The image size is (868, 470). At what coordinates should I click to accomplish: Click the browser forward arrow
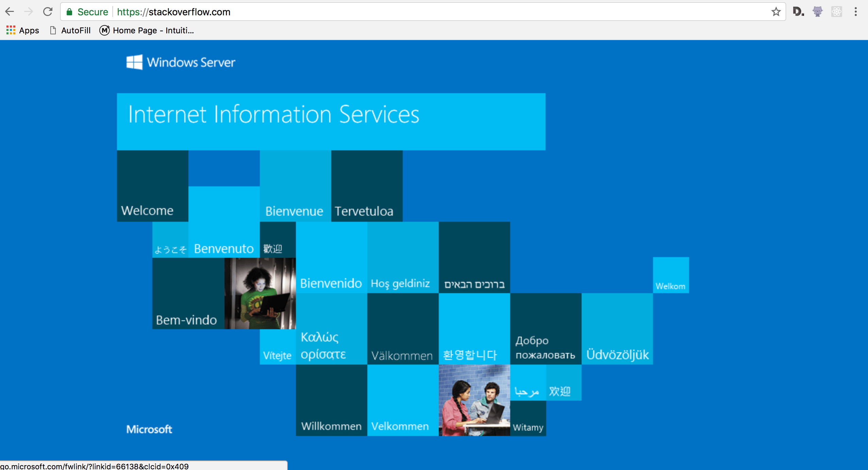point(29,12)
